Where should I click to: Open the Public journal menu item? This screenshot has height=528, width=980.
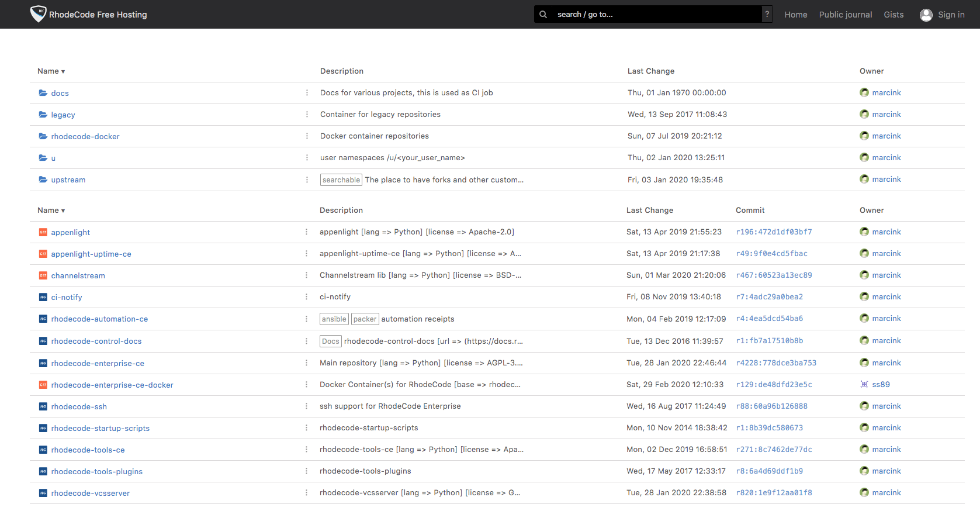pos(845,15)
